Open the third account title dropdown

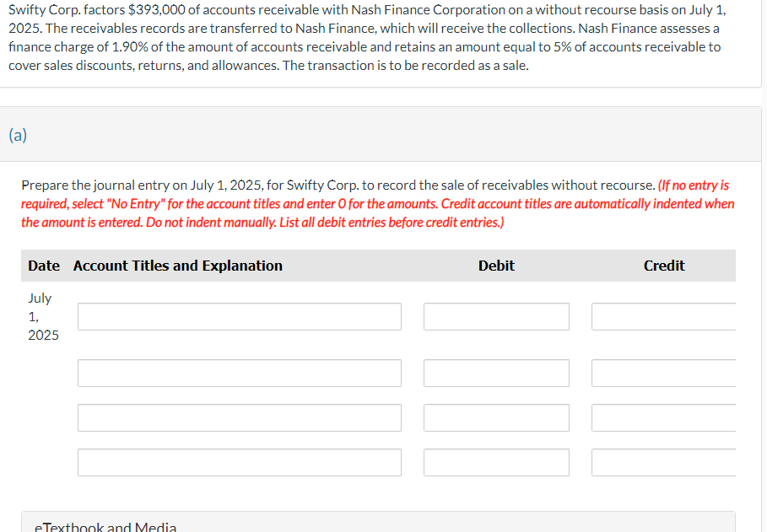pos(239,417)
